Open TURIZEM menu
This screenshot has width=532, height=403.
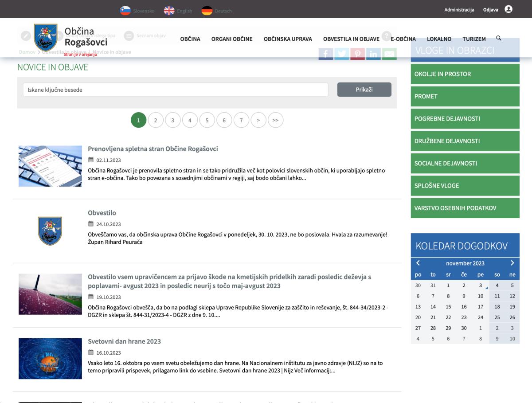(474, 39)
